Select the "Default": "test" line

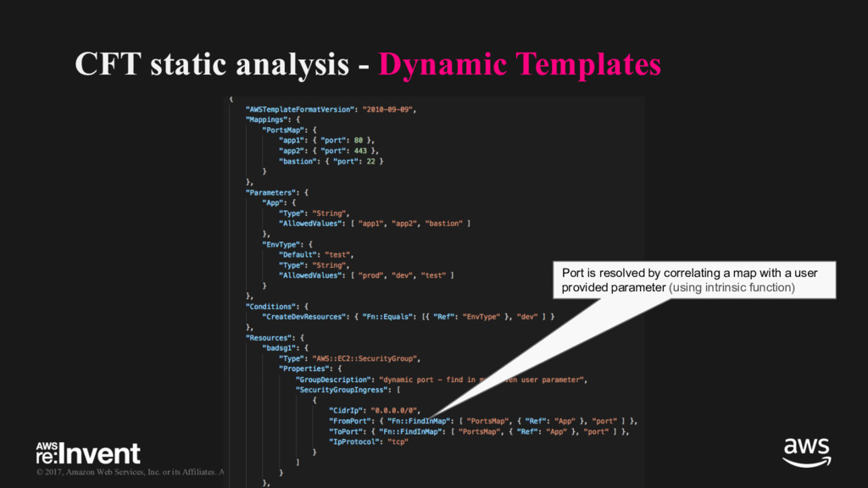[x=316, y=254]
